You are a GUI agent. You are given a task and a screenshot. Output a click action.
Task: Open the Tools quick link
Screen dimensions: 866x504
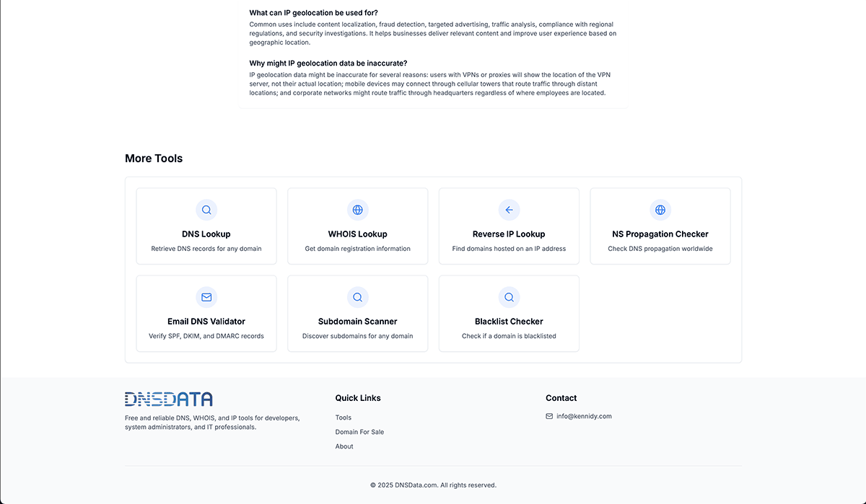344,417
